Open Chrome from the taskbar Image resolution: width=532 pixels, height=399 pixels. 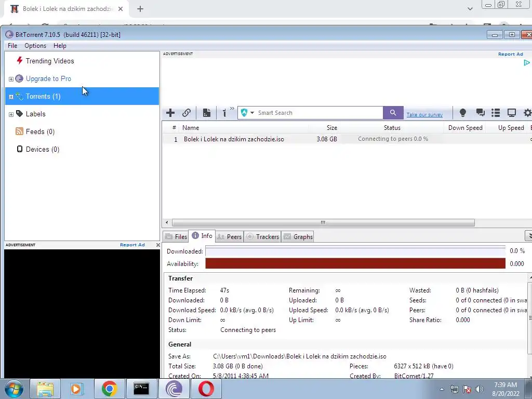point(109,389)
